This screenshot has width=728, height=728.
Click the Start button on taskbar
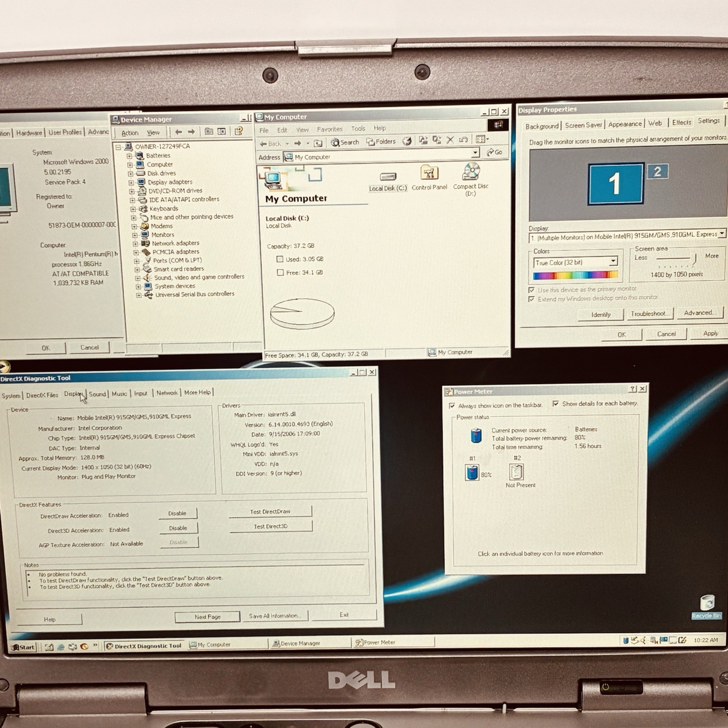[x=23, y=647]
